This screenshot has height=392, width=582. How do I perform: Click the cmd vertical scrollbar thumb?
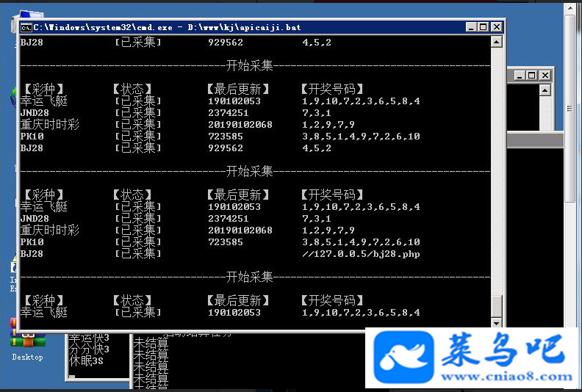pos(497,306)
